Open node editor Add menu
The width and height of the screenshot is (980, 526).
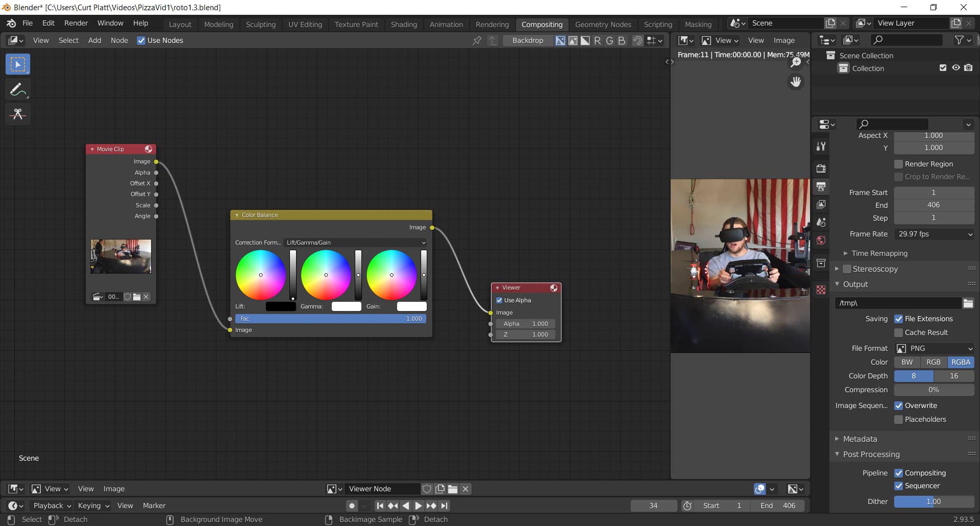(94, 40)
